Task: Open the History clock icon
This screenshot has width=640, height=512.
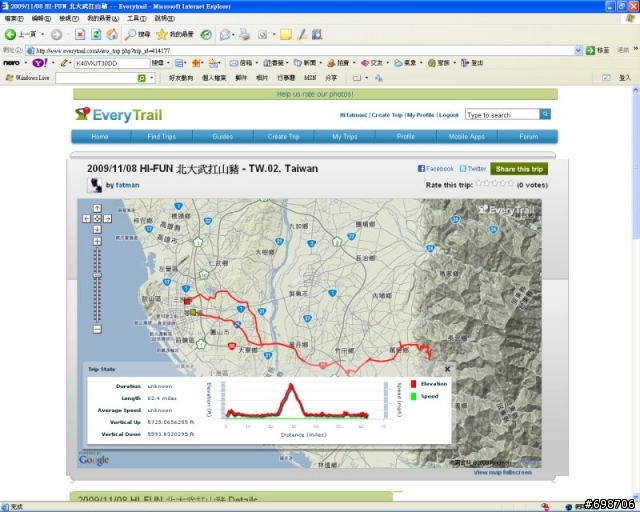Action: coord(206,35)
